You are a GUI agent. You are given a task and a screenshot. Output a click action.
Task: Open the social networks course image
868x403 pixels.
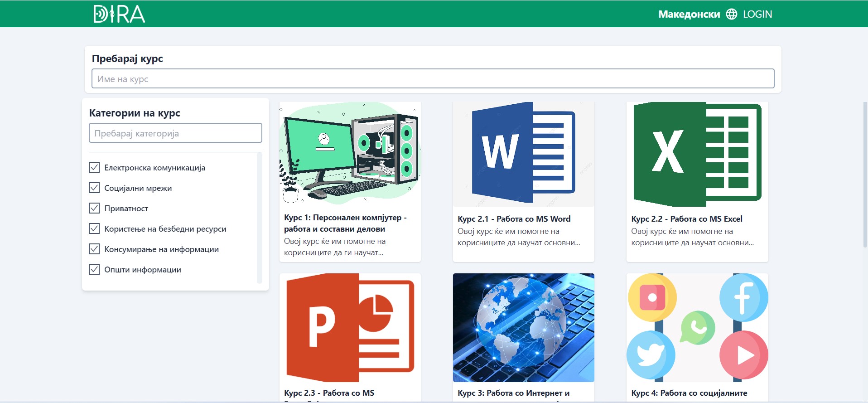pos(697,327)
